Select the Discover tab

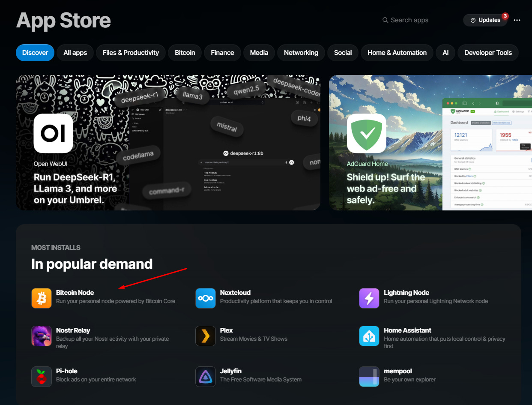point(35,53)
